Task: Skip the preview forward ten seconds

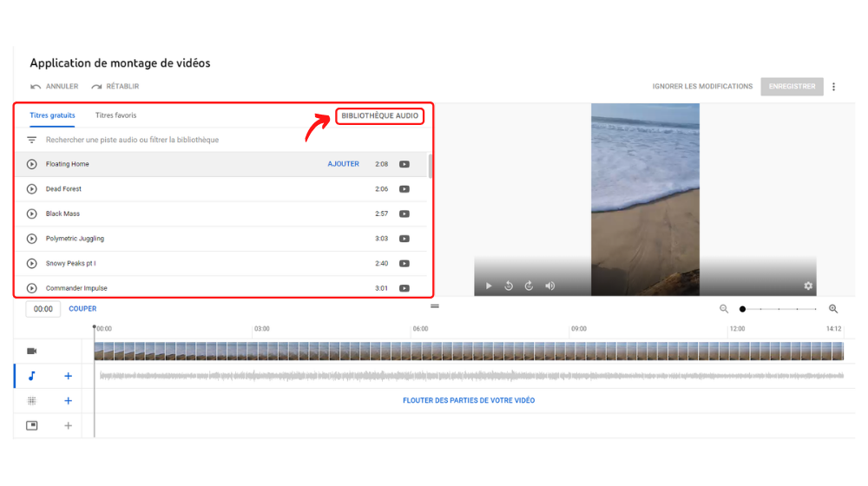Action: pos(529,286)
